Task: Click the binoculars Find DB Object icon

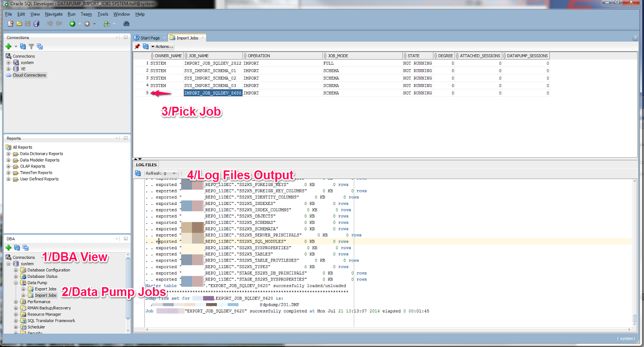Action: tap(126, 24)
